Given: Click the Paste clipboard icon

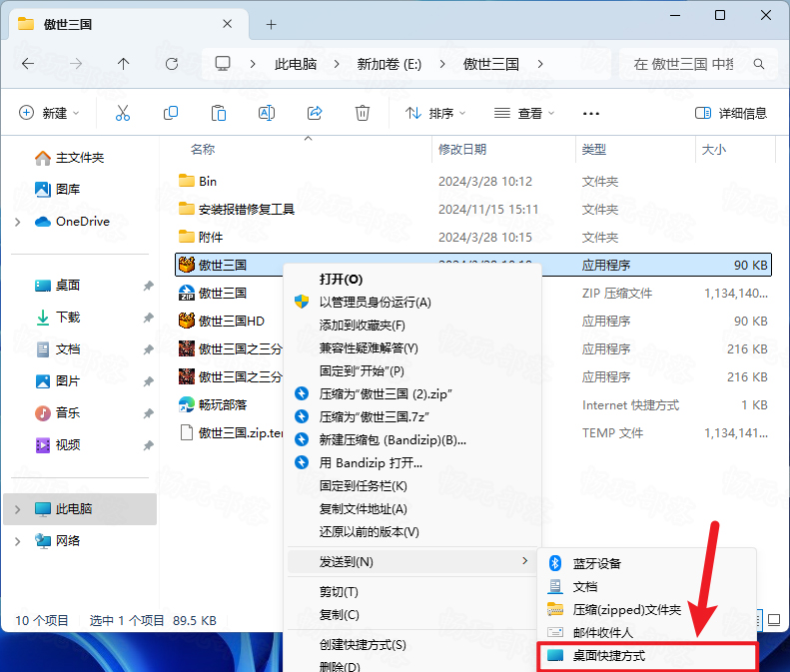Looking at the screenshot, I should point(219,113).
